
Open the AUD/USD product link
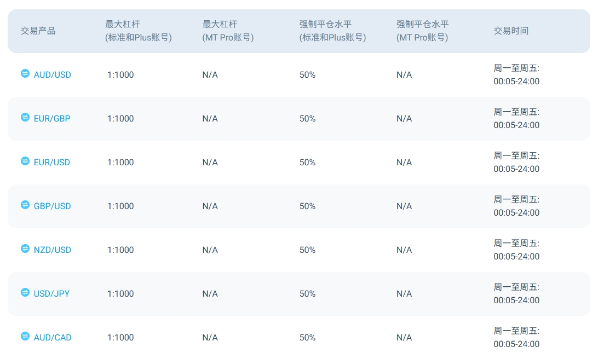(53, 75)
